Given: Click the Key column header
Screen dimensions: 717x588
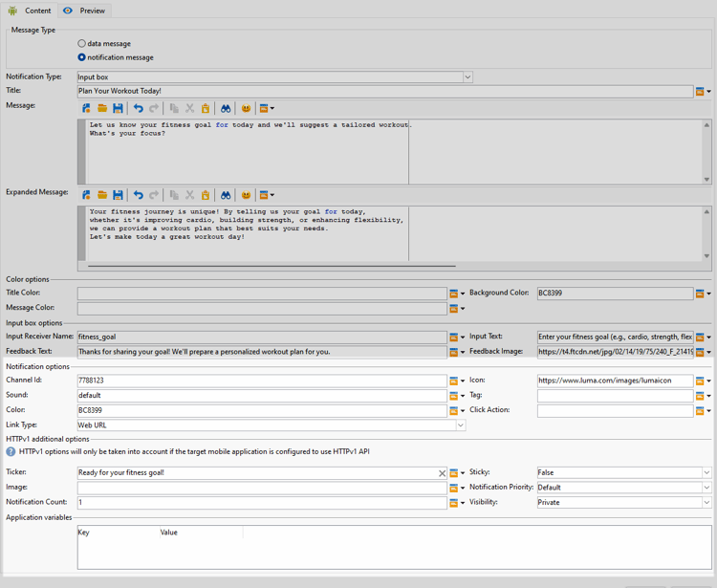Looking at the screenshot, I should click(119, 533).
